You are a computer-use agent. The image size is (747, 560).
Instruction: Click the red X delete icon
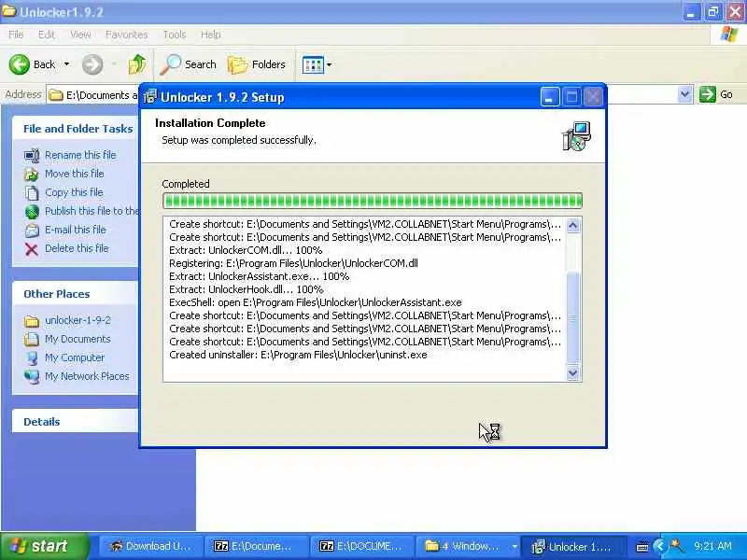(32, 249)
